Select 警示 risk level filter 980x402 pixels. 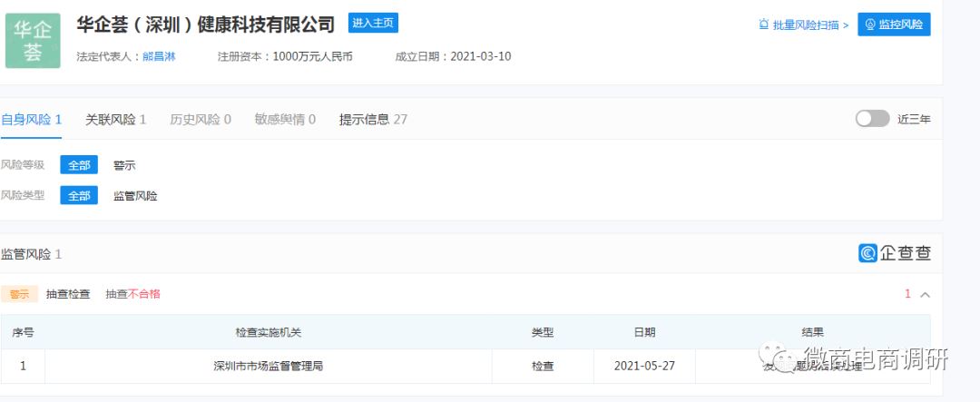coord(124,166)
